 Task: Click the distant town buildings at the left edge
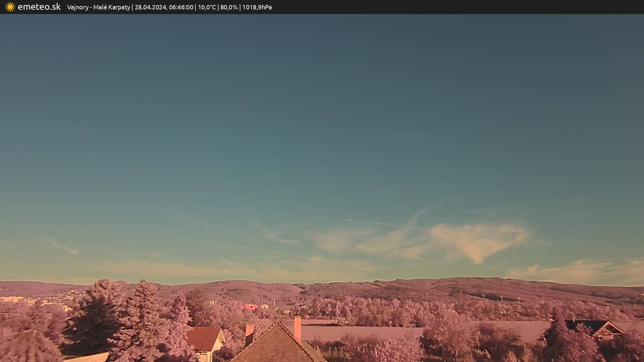[x=13, y=299]
